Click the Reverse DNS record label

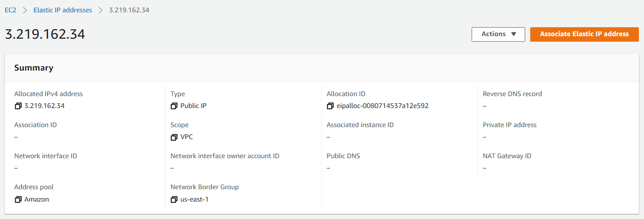tap(512, 94)
